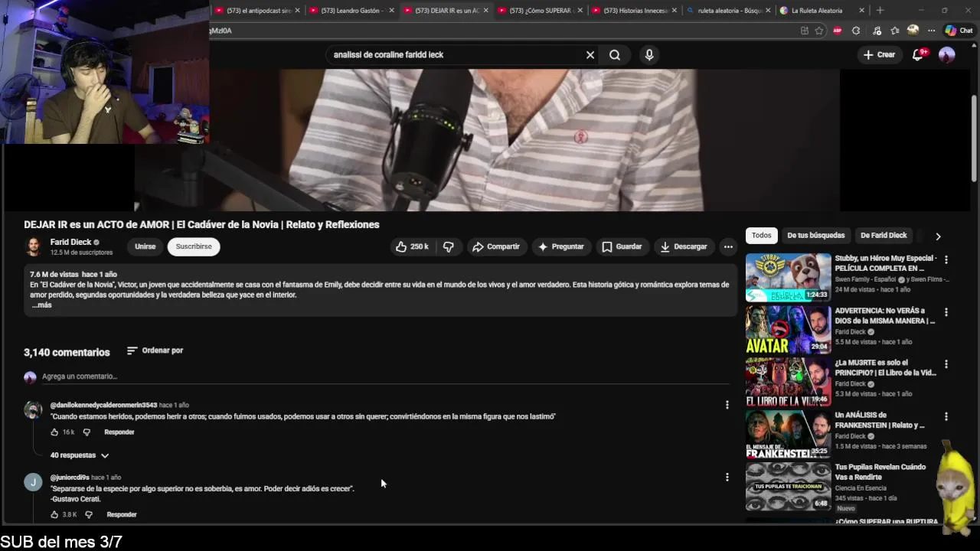Open Farid Dieck channel avatar
This screenshot has width=980, height=551.
click(x=34, y=246)
